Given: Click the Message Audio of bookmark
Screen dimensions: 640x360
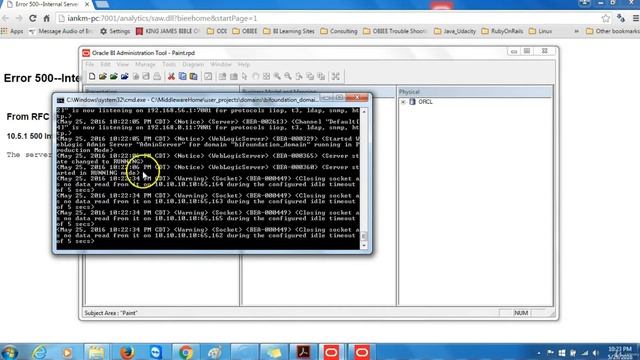Looking at the screenshot, I should click(61, 31).
